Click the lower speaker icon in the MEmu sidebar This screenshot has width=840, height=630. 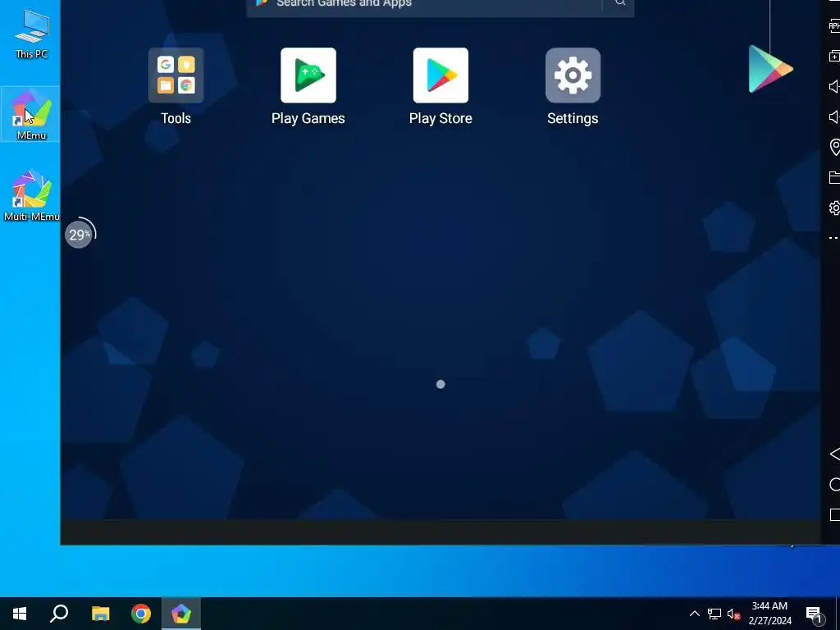pyautogui.click(x=834, y=116)
